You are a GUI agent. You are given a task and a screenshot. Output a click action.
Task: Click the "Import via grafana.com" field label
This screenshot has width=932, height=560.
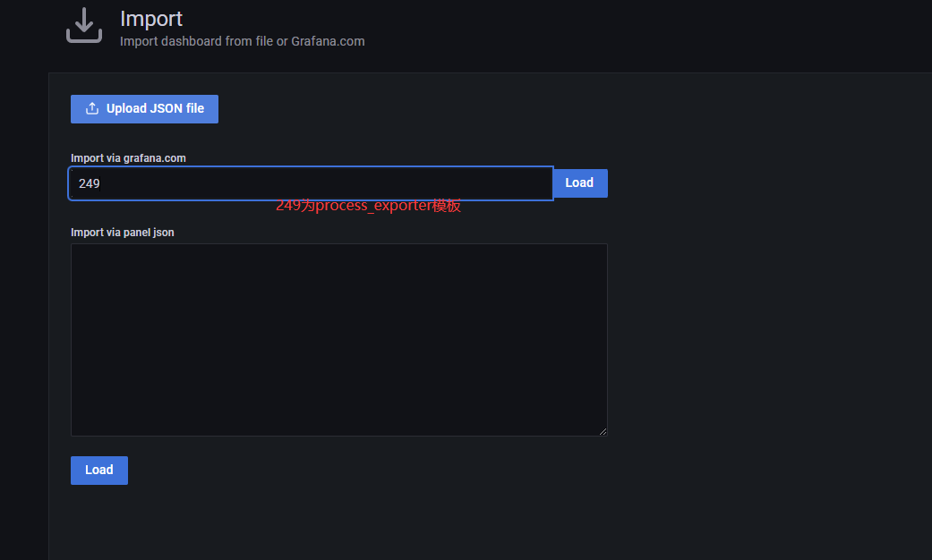click(128, 158)
